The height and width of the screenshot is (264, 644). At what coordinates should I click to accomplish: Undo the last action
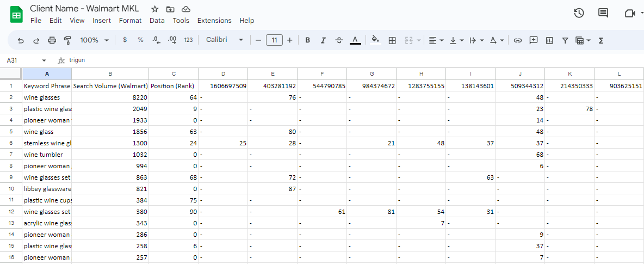[x=21, y=40]
